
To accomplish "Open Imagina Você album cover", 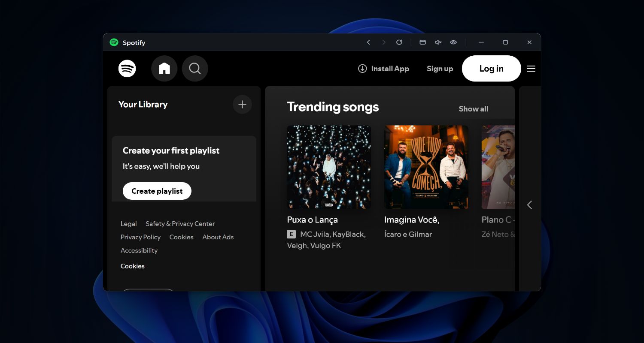I will pos(426,167).
